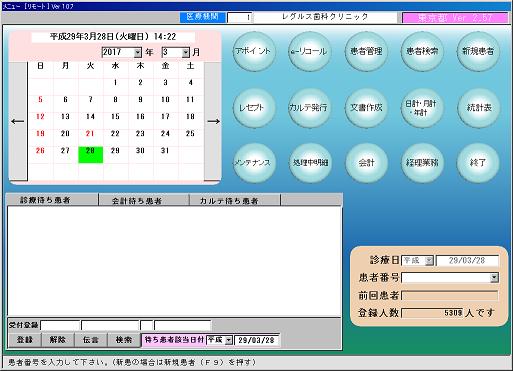Click the 登録 button
Image resolution: width=513 pixels, height=371 pixels.
[x=24, y=340]
